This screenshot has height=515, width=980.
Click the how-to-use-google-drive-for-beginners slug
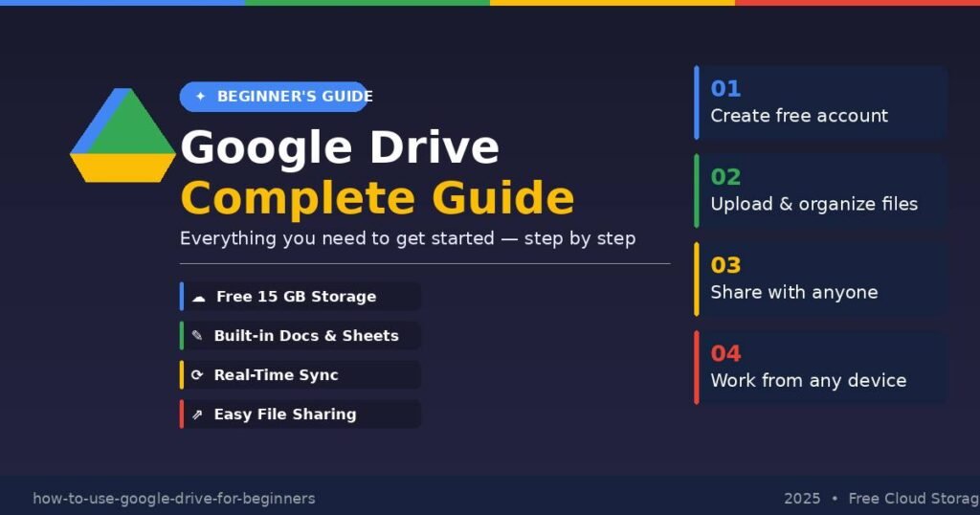point(174,499)
